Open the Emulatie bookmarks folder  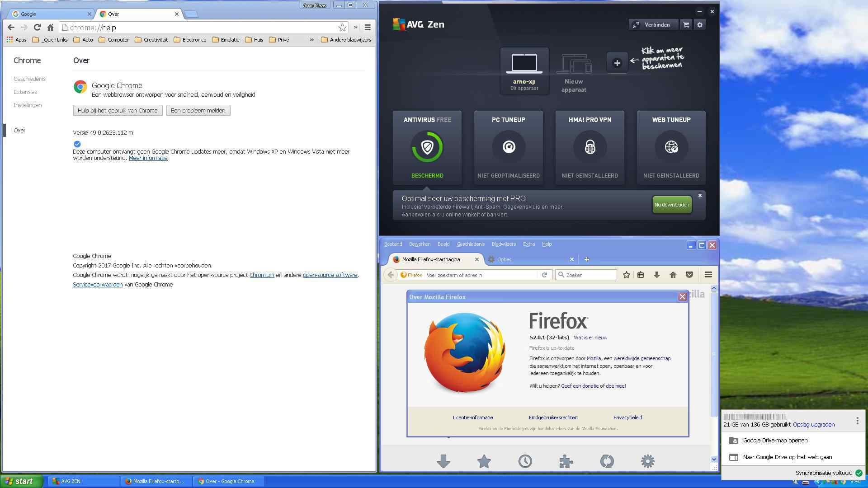pos(226,40)
